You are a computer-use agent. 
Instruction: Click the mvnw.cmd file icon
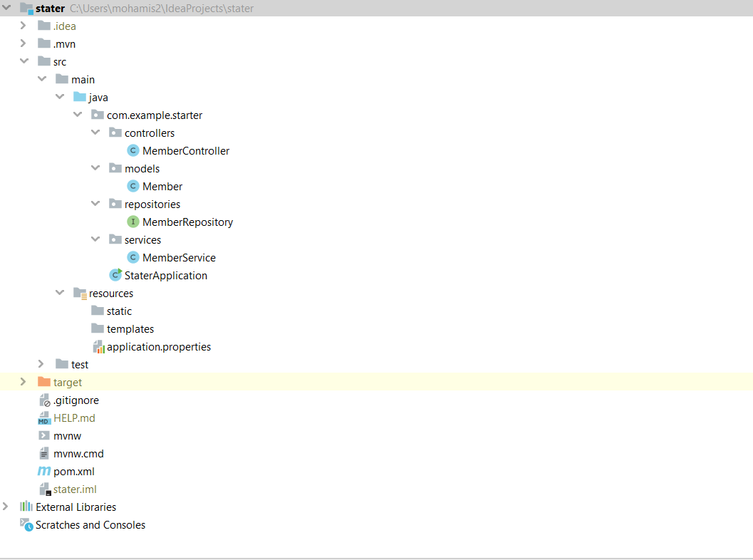click(44, 453)
